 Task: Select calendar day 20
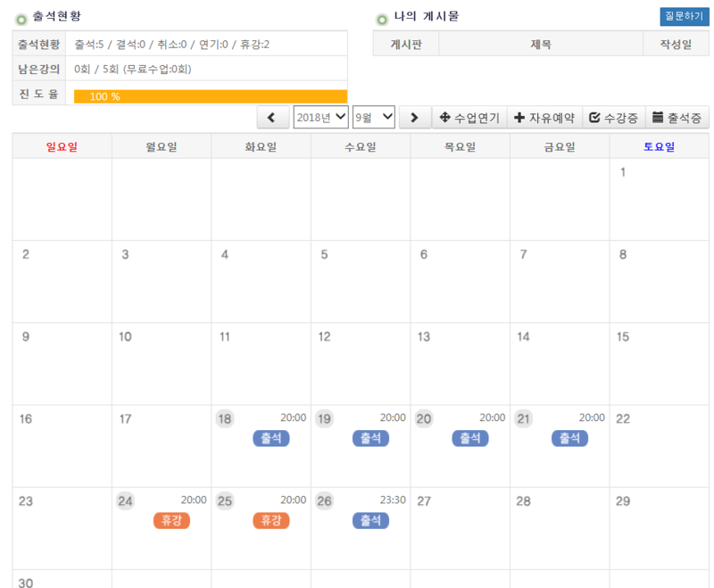[423, 418]
